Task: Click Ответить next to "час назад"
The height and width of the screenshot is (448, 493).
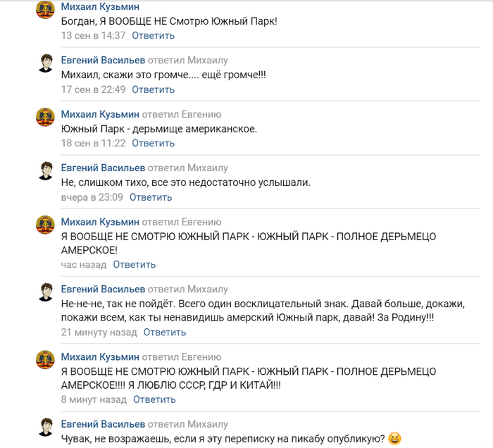Action: coord(134,265)
